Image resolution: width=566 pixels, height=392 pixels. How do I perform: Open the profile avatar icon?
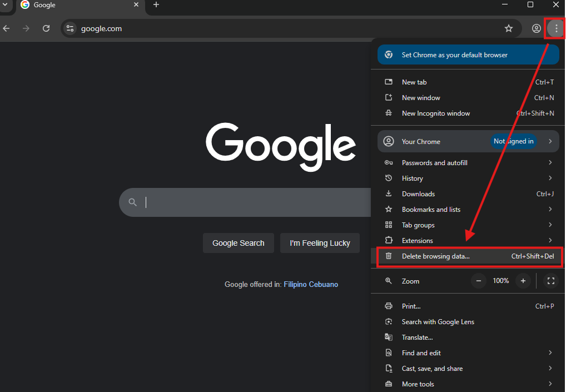(536, 28)
